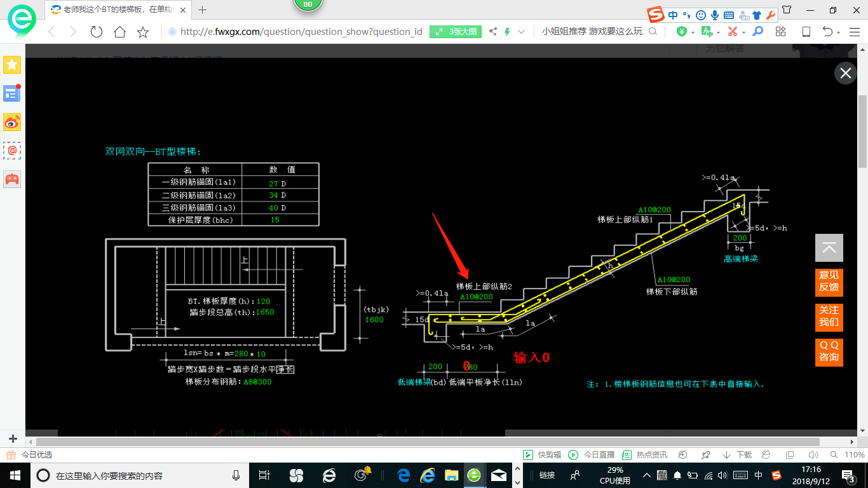868x488 pixels.
Task: Click the QQ咨询 button
Action: [x=829, y=353]
